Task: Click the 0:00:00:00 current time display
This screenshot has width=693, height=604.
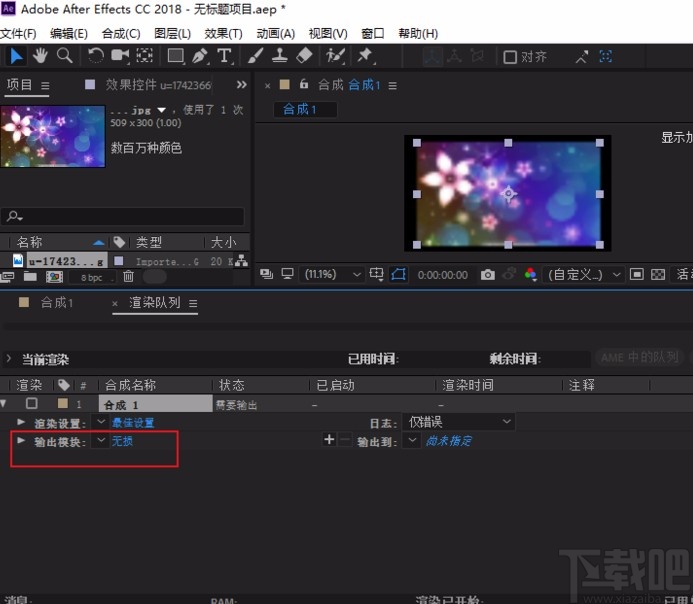Action: [x=442, y=275]
